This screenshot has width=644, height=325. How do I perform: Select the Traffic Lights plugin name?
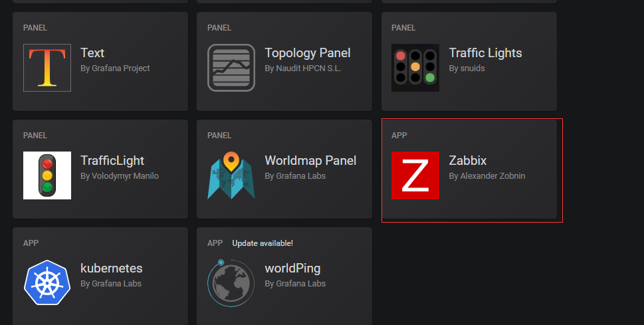tap(485, 53)
